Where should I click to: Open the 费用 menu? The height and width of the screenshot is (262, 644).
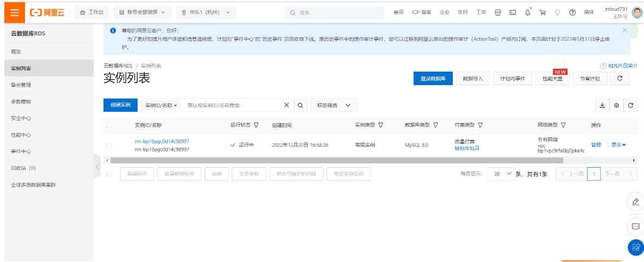tap(399, 12)
